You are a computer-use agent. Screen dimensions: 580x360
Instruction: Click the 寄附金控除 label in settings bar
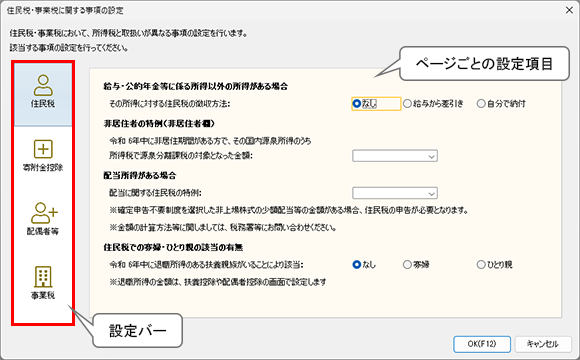click(43, 168)
